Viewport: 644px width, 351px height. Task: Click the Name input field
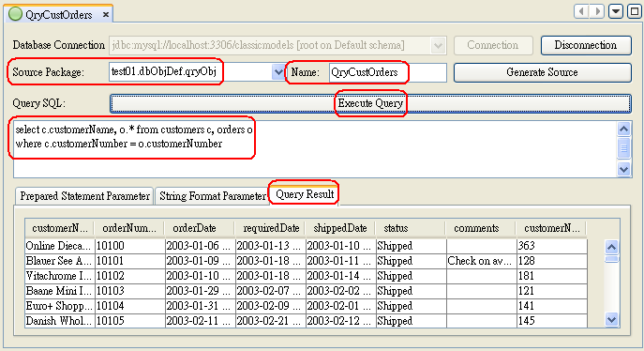[388, 72]
